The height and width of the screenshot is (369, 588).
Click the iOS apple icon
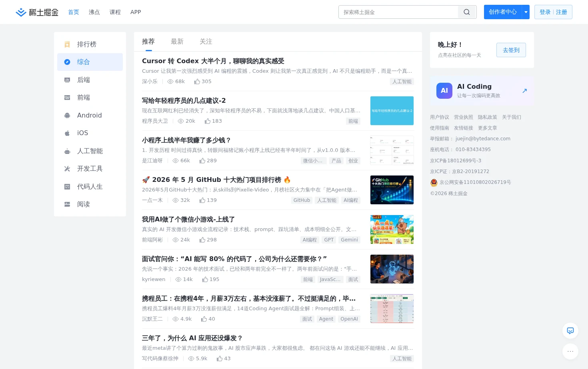click(67, 133)
